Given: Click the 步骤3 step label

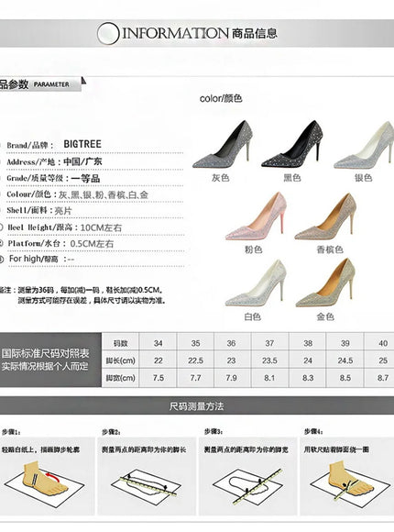Looking at the screenshot, I should pos(213,432).
